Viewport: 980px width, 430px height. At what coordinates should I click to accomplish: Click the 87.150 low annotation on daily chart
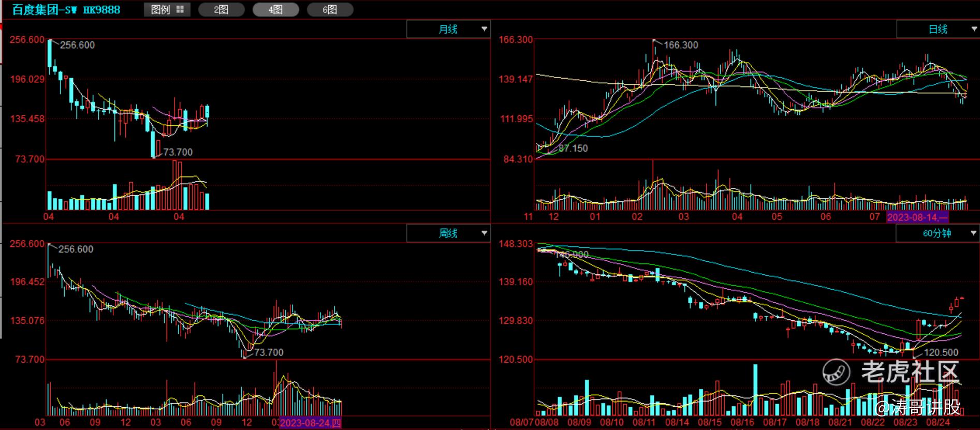pos(573,149)
